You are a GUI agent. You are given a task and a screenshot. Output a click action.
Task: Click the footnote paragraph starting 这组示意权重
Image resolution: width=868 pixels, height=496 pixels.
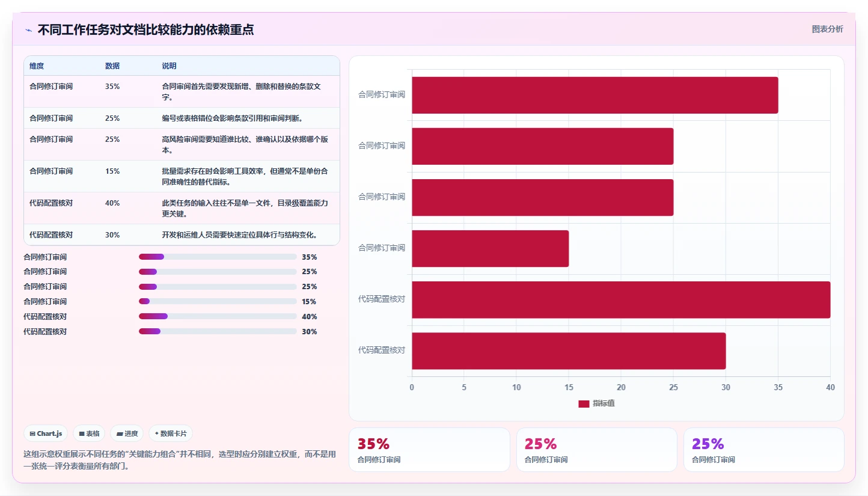click(x=180, y=460)
